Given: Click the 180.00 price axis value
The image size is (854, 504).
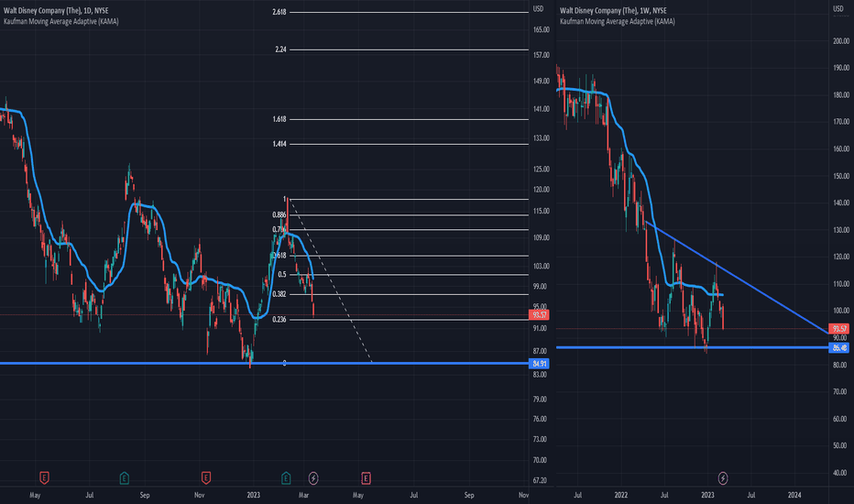Looking at the screenshot, I should pyautogui.click(x=841, y=95).
